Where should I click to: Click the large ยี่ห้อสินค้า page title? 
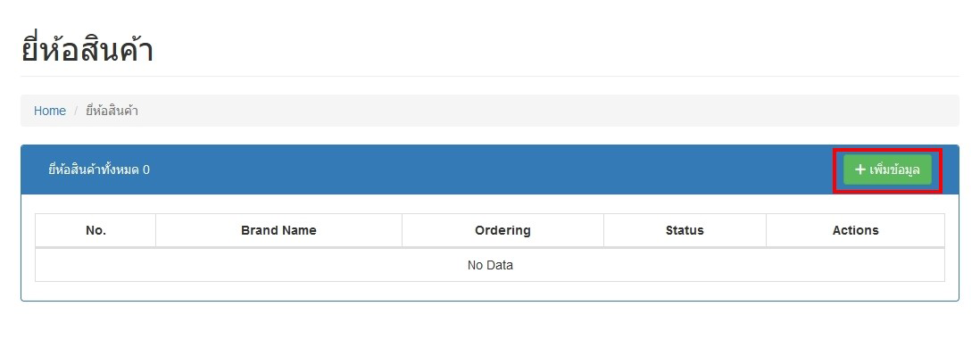(x=87, y=50)
